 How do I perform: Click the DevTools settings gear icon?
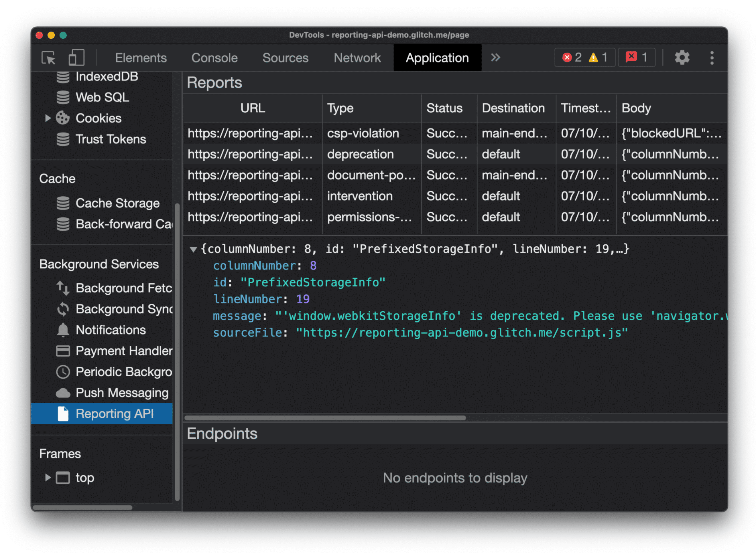tap(682, 58)
